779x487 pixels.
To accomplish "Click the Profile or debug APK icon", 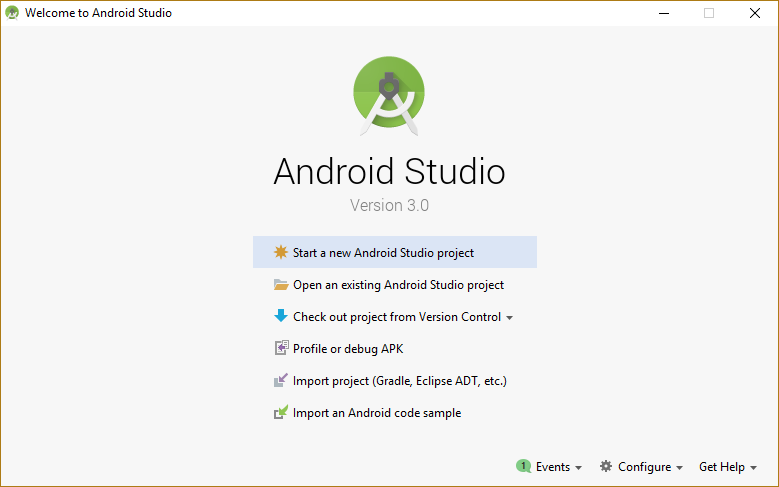I will click(x=281, y=348).
